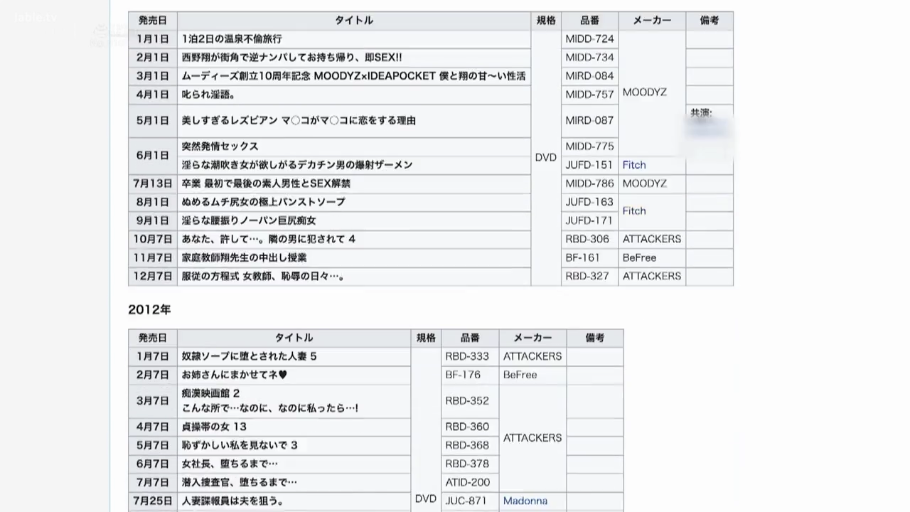Image resolution: width=910 pixels, height=512 pixels.
Task: Click the メーカー header in the 2012 table
Action: click(532, 338)
